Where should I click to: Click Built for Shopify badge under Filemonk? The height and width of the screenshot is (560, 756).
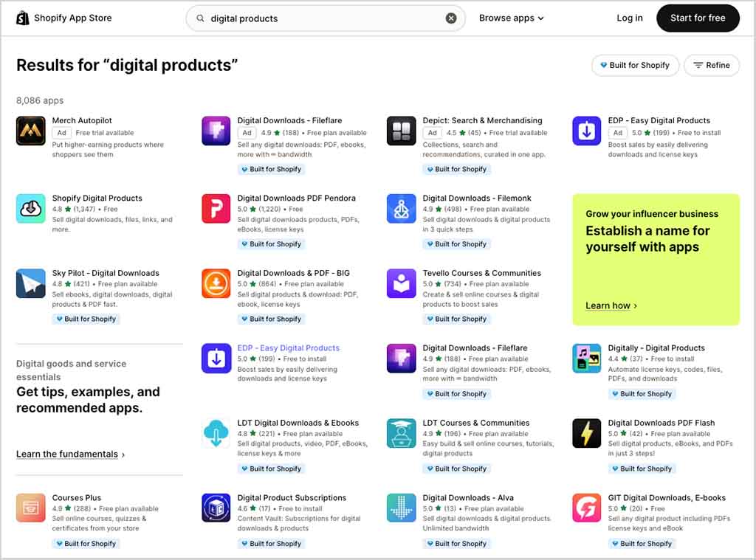click(456, 244)
